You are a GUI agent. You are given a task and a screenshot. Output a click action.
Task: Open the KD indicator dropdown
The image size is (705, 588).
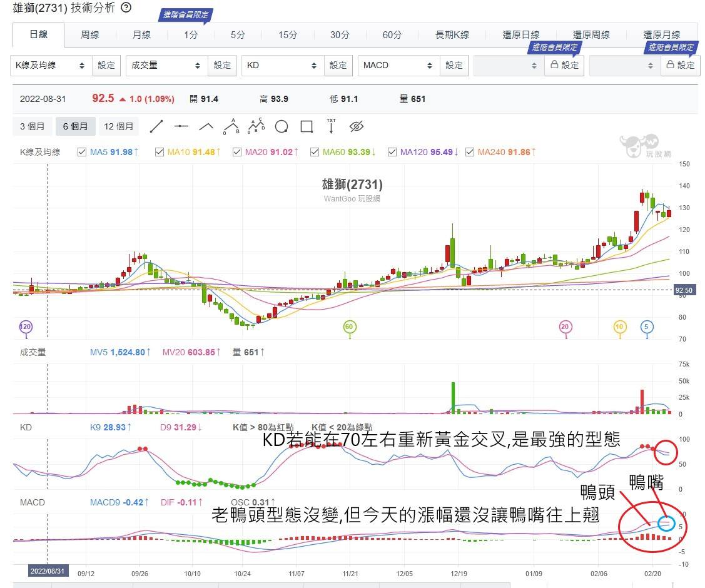click(283, 66)
